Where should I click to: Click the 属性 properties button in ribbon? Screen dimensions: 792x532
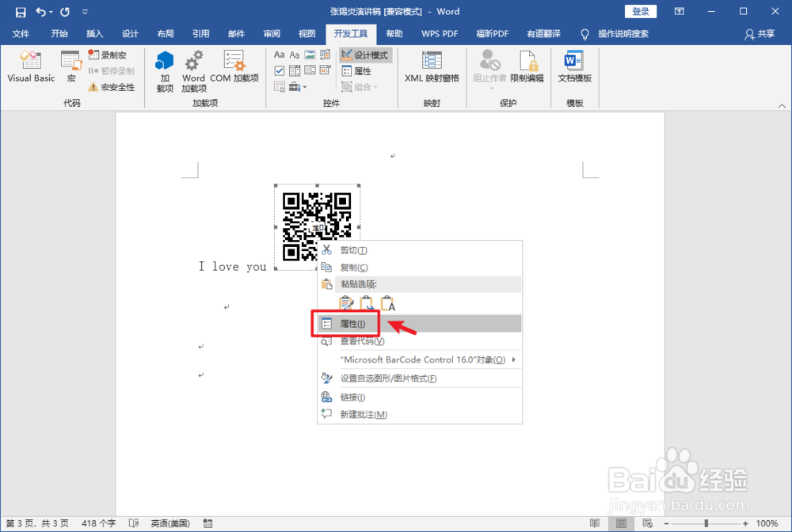coord(356,71)
